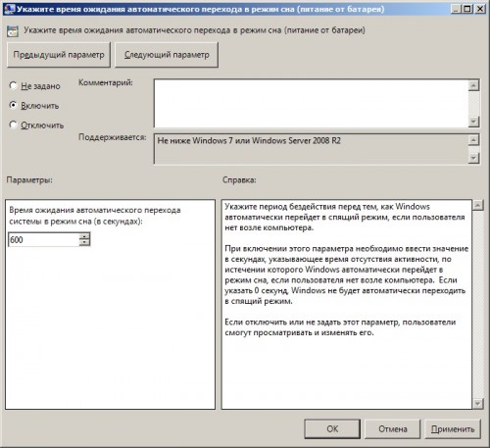Cancel changes with "Отмена" button
Viewport: 490px width, 448px height.
[392, 428]
